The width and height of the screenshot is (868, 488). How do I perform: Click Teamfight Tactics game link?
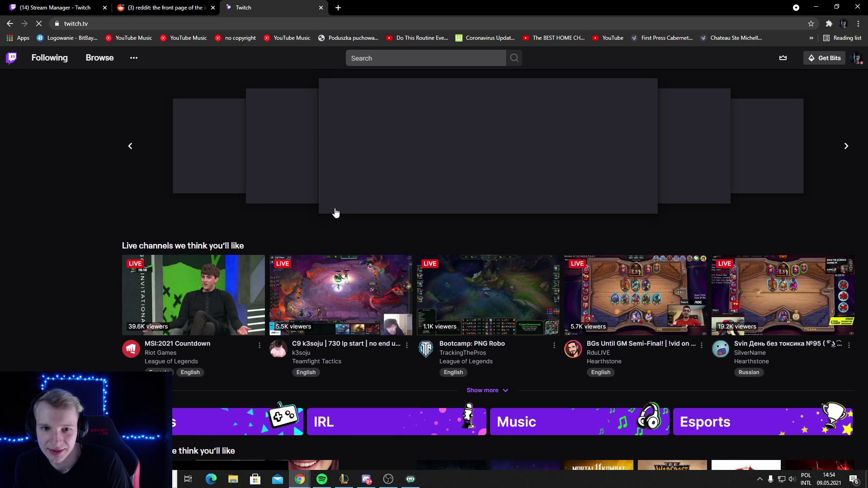tap(316, 361)
